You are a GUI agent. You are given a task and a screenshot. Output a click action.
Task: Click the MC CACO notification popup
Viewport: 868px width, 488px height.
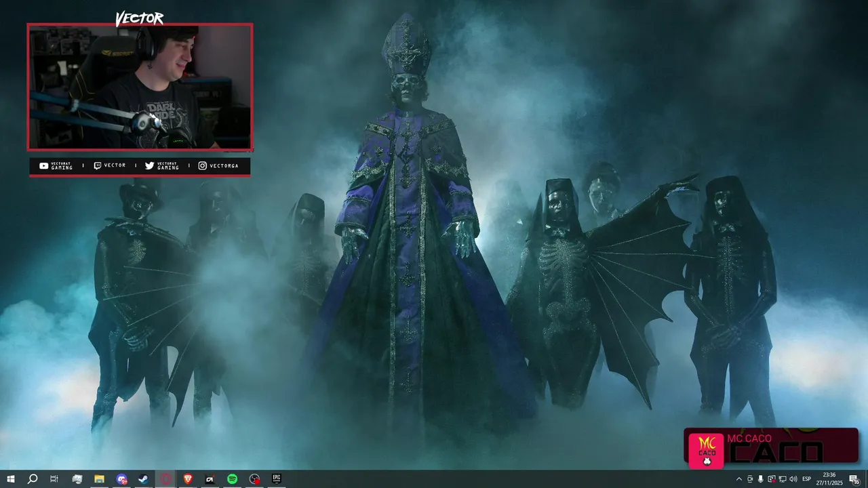coord(771,447)
